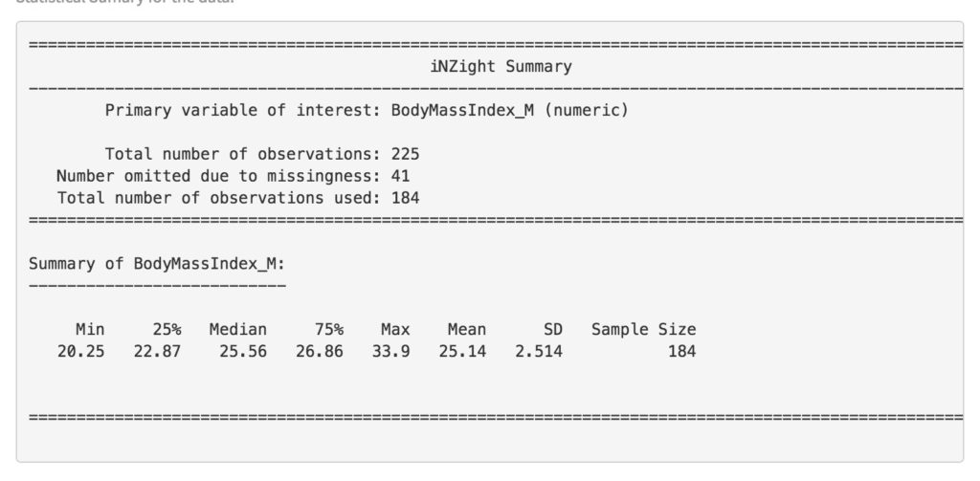
Task: Click the Mean column header
Action: 467,329
